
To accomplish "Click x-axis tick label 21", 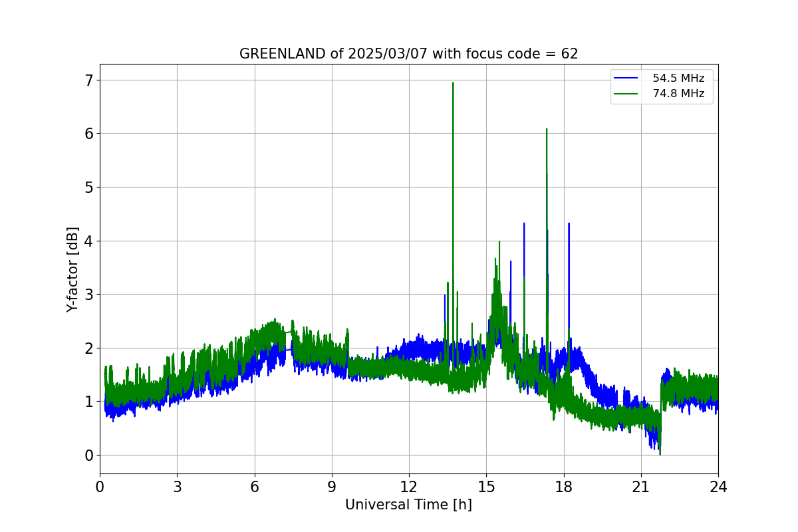I will point(641,487).
